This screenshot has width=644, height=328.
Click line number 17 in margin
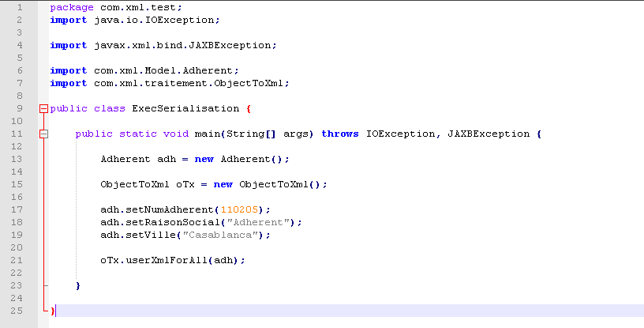click(x=17, y=209)
